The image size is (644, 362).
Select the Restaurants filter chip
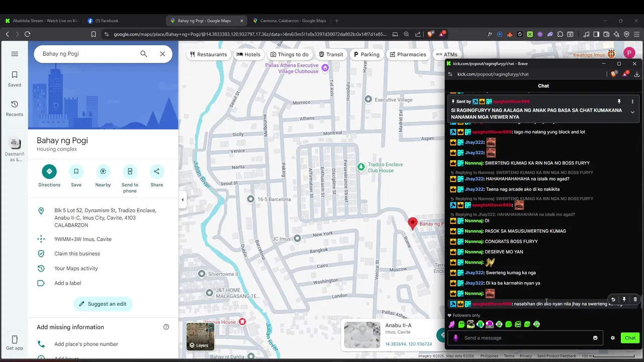pyautogui.click(x=208, y=54)
